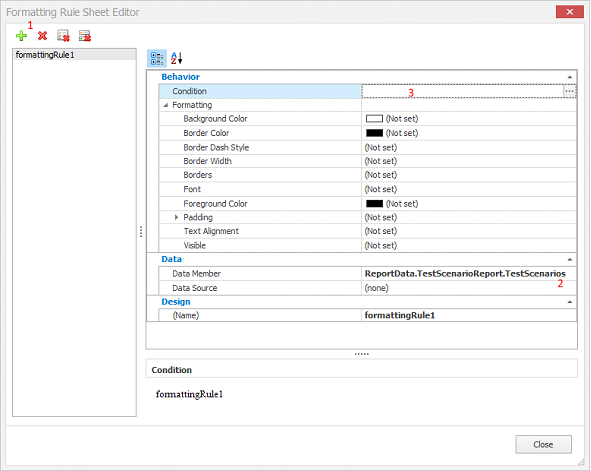Sort properties alphabetically with A-Z icon
The image size is (591, 471).
176,58
